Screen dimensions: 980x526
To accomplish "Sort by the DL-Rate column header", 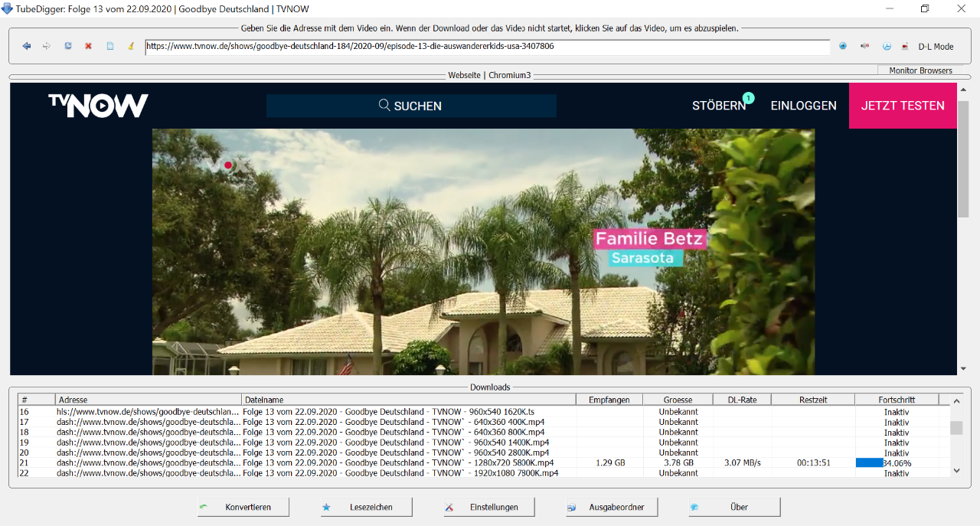I will point(742,400).
